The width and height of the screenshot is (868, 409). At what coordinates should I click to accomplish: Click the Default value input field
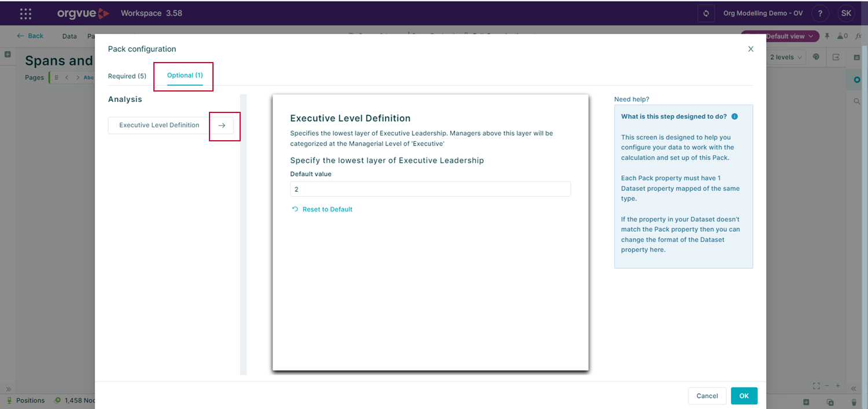pyautogui.click(x=431, y=189)
